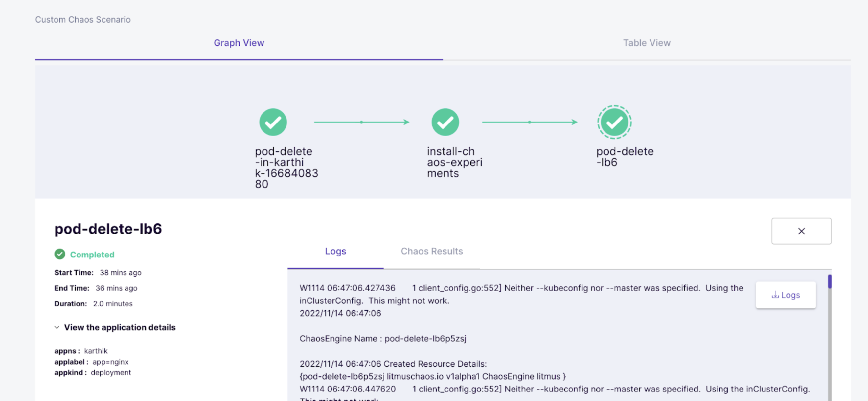The height and width of the screenshot is (401, 868).
Task: Click the pod-delete-lb6 graph node icon
Action: [614, 122]
